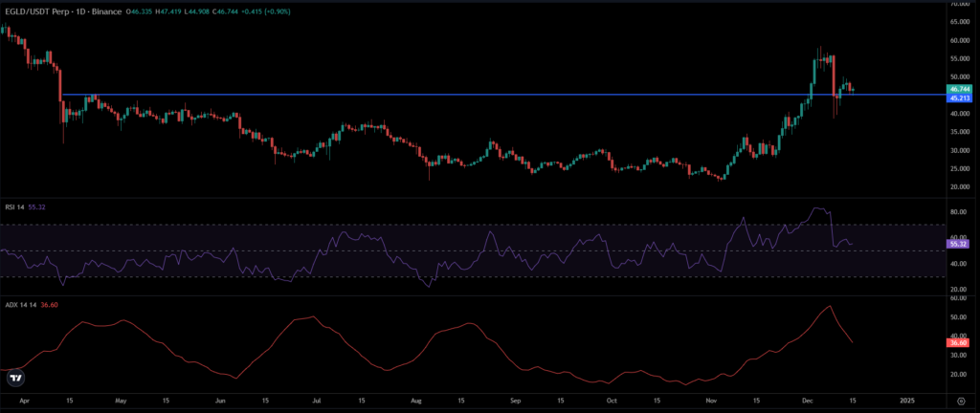Click the Jul label on time axis
Image resolution: width=980 pixels, height=413 pixels.
tap(317, 400)
